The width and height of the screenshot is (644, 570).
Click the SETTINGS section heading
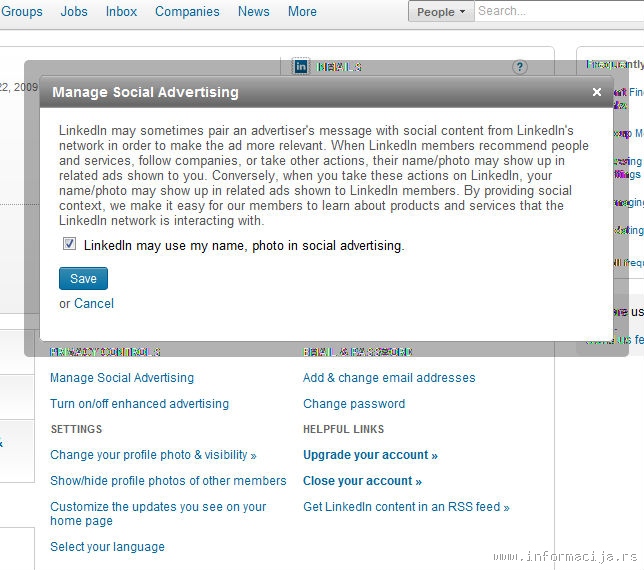(x=76, y=429)
